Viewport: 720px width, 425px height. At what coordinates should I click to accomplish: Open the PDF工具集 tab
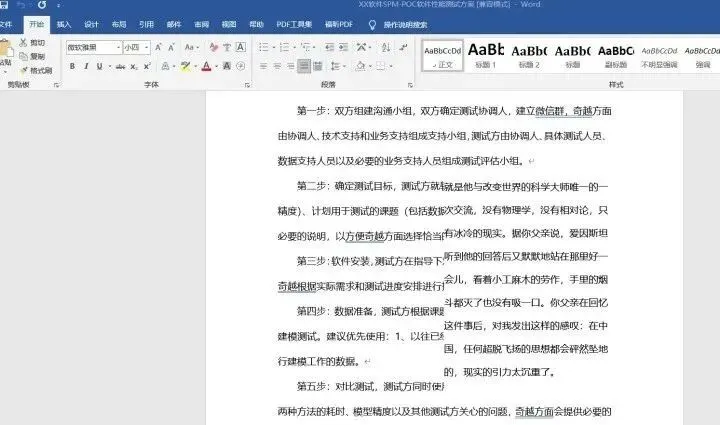[294, 24]
